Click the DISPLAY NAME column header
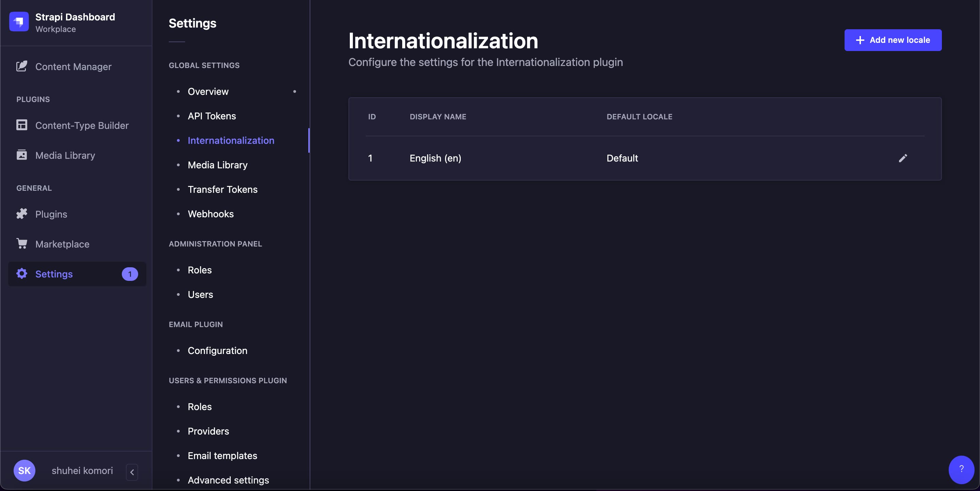 pyautogui.click(x=438, y=117)
